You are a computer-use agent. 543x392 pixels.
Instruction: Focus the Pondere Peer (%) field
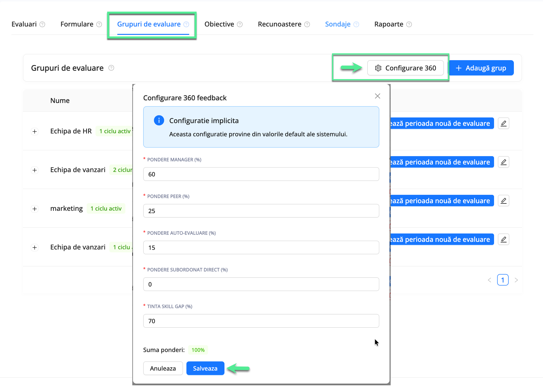[x=261, y=211]
